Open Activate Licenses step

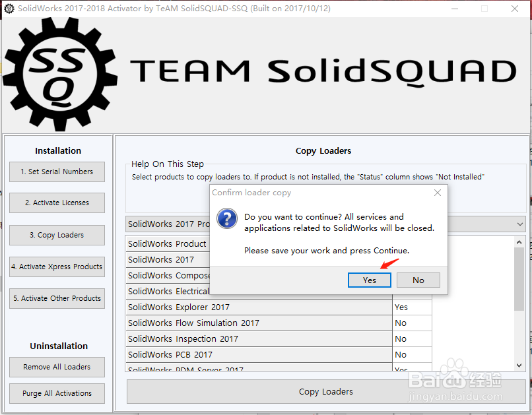click(57, 203)
